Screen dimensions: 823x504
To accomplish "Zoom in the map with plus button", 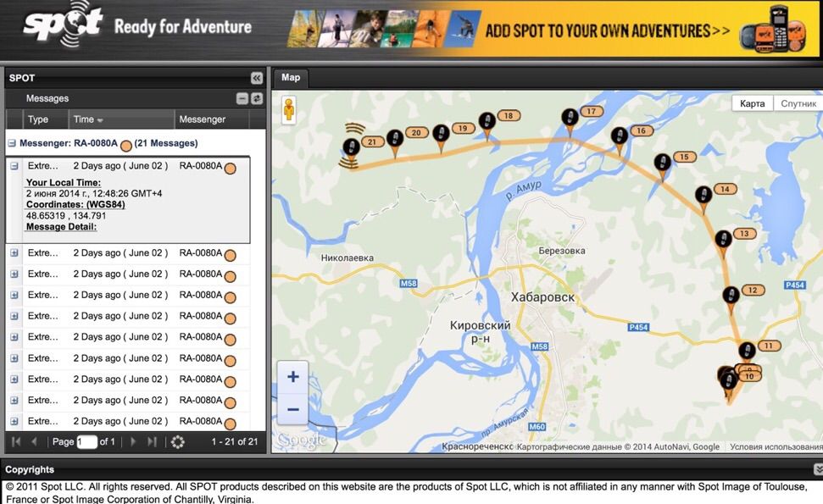I will [292, 377].
